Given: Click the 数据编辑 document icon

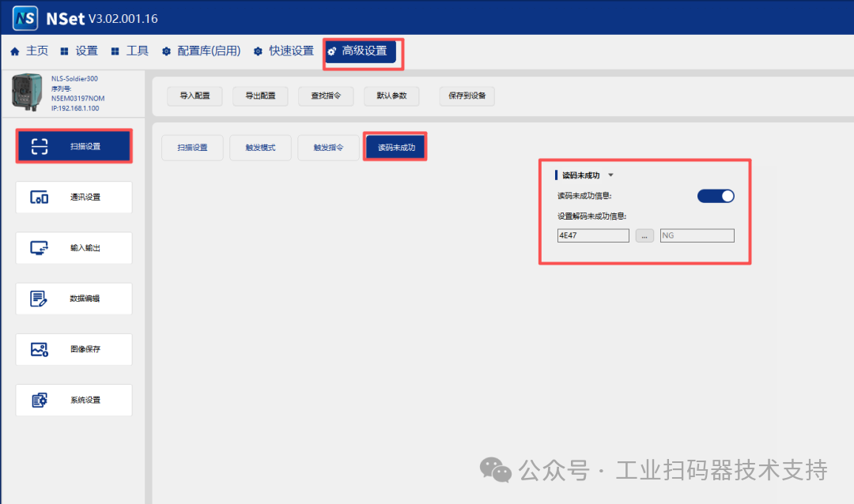Looking at the screenshot, I should 39,299.
